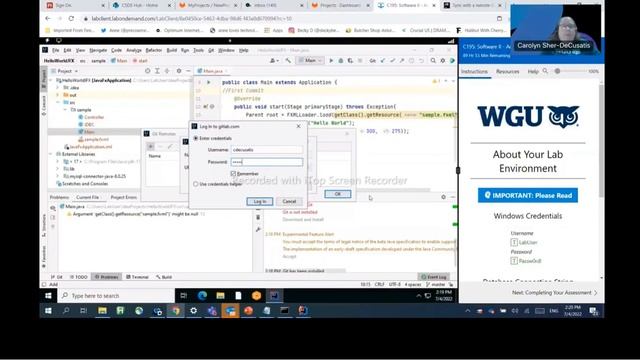Click the plus icon in Git Remotes dialog

[151, 146]
